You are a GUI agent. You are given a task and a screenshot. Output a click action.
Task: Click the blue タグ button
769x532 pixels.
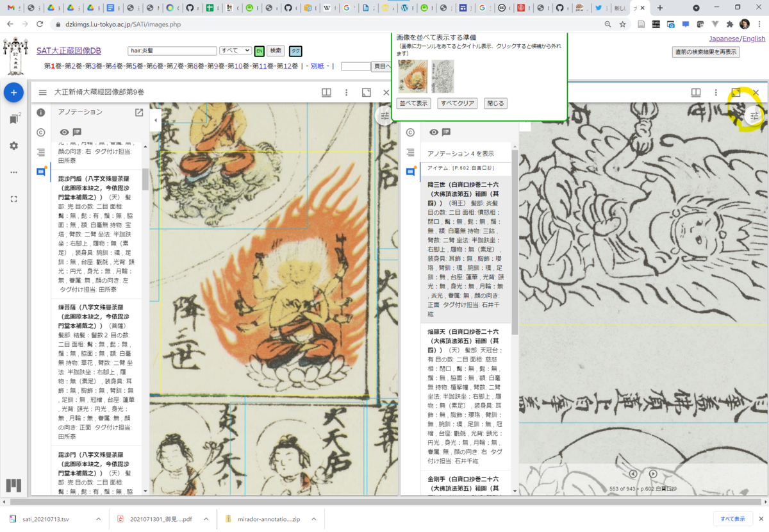[295, 51]
